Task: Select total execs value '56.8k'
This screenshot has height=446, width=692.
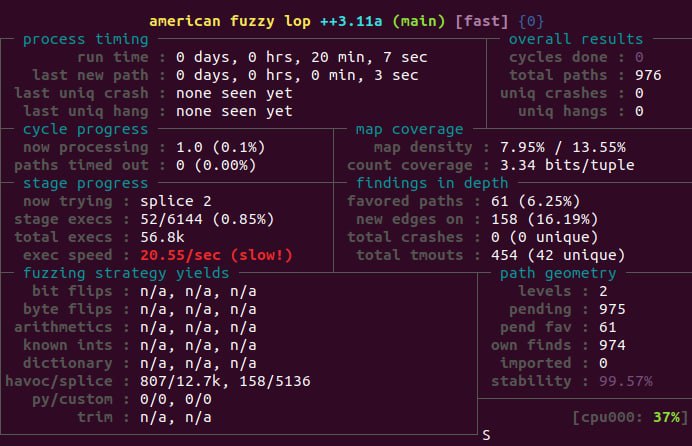Action: coord(162,237)
